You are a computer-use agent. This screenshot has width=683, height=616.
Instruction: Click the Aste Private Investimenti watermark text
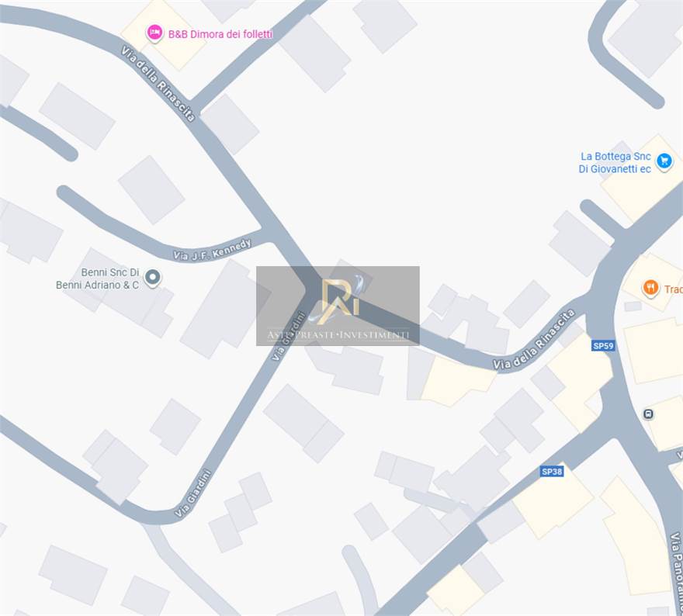(338, 334)
